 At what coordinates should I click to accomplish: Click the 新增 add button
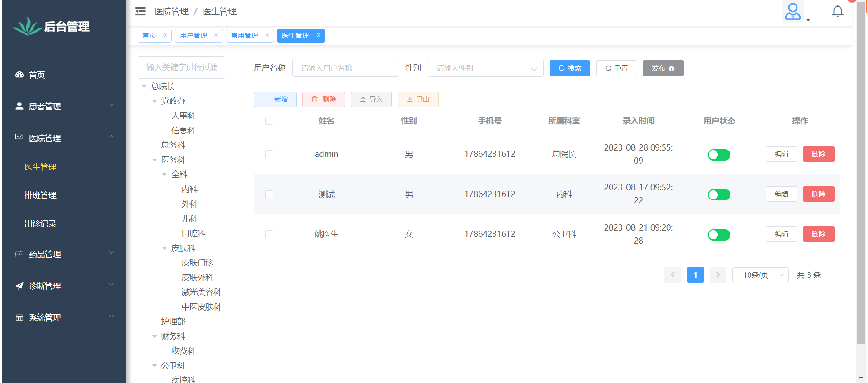pyautogui.click(x=275, y=99)
